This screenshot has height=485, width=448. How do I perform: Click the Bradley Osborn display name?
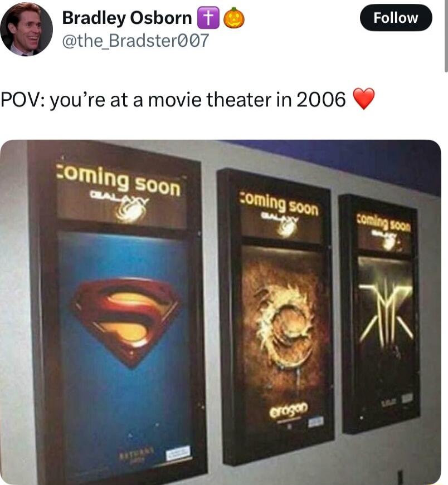(x=127, y=18)
